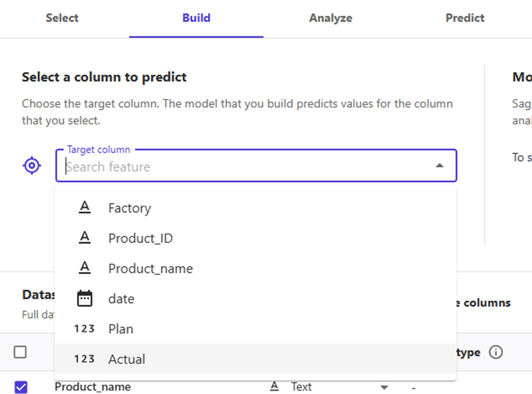Uncheck the Product_name row checkbox
The height and width of the screenshot is (394, 532).
(x=20, y=386)
